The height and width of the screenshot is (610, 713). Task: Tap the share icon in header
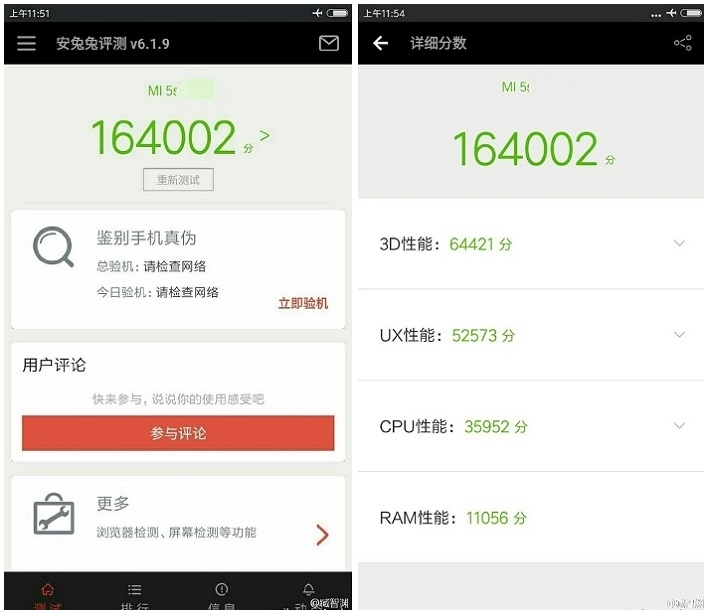point(683,43)
